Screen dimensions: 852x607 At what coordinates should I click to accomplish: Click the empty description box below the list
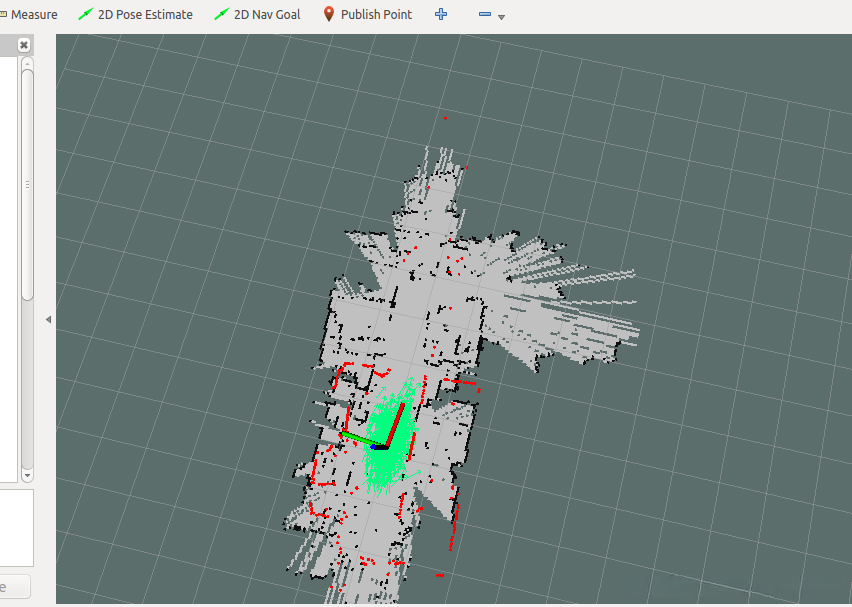[x=16, y=527]
